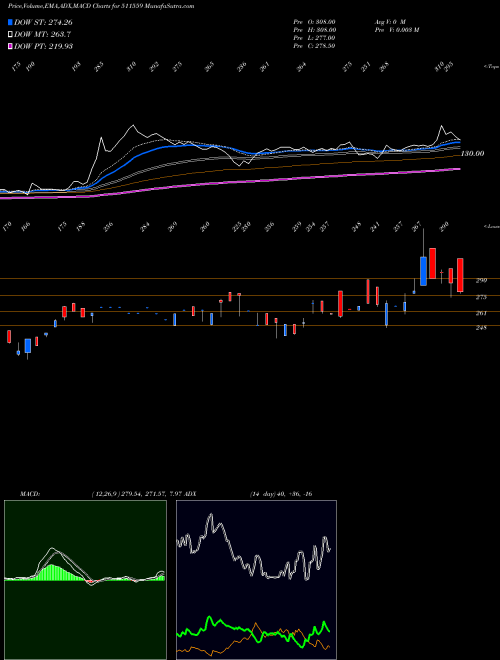Click the 248 support level label at right

(x=481, y=327)
